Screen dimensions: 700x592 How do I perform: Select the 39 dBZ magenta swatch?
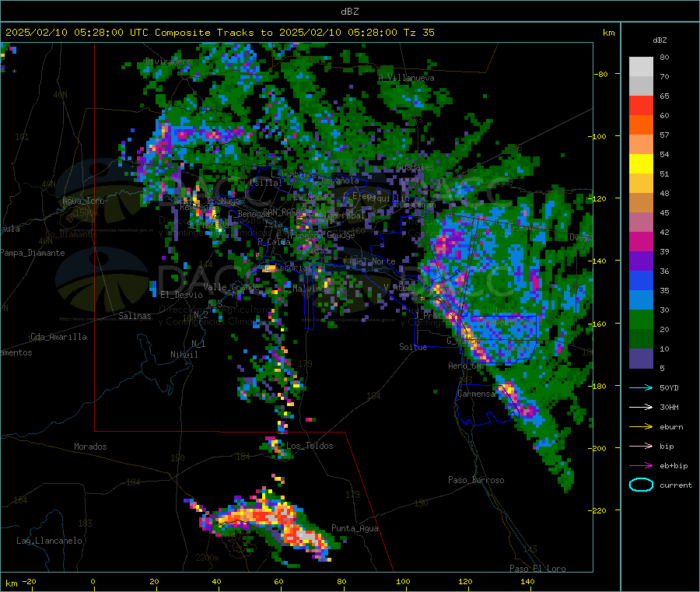[x=641, y=241]
